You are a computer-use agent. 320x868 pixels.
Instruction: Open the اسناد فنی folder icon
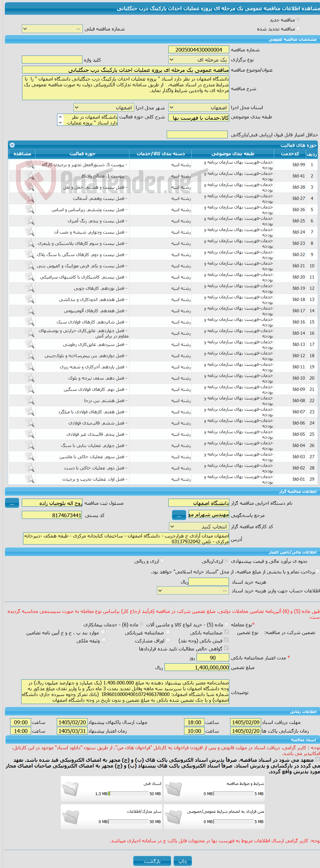[x=71, y=789]
